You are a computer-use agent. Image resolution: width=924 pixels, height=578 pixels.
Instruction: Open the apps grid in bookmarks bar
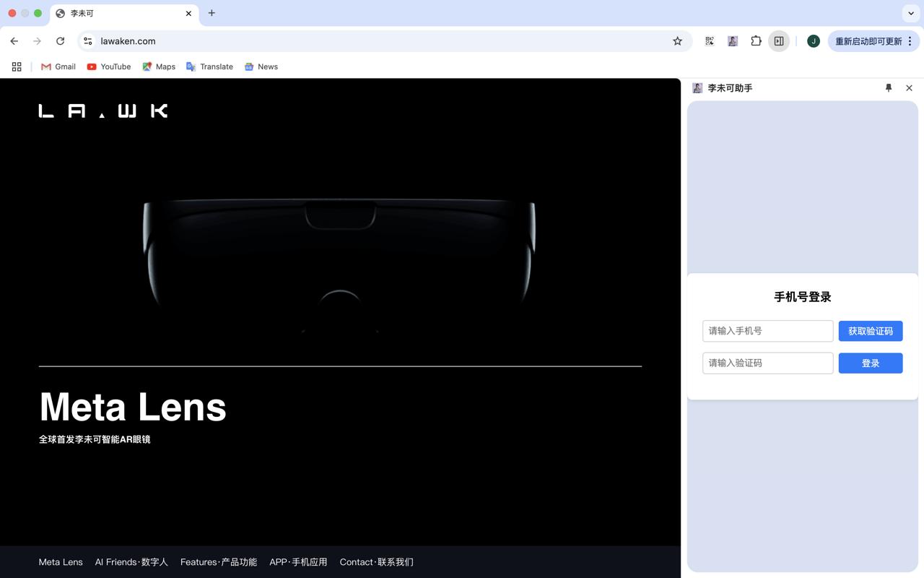click(17, 66)
